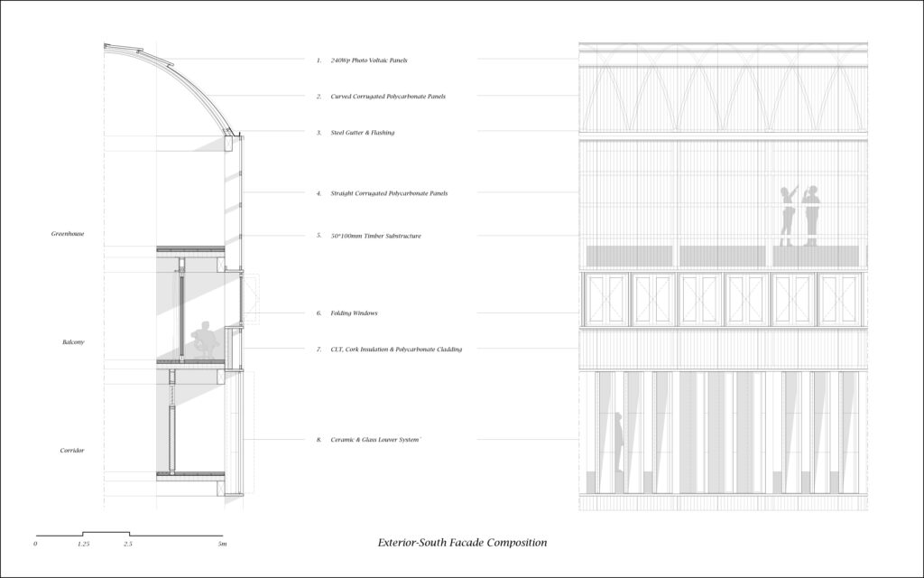Click the two standing figures on the balcony
924x578 pixels.
(801, 214)
